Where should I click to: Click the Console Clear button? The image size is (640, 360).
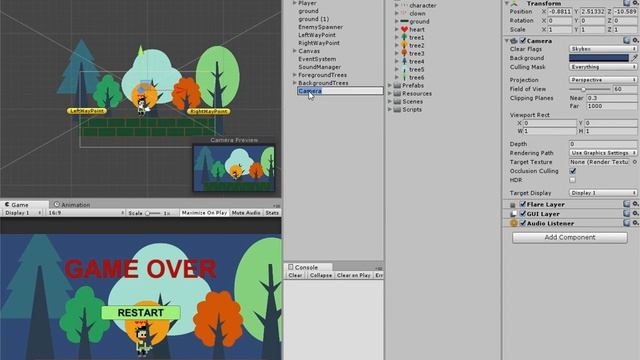295,276
